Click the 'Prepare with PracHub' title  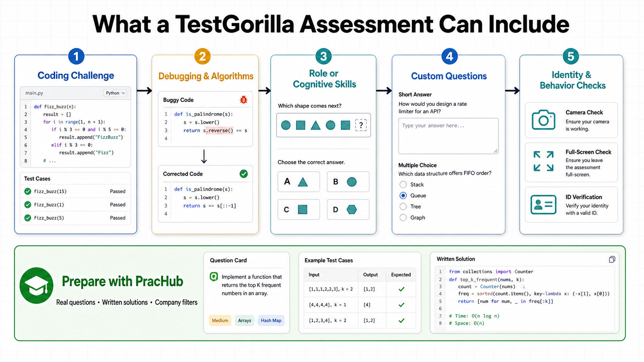click(x=122, y=282)
